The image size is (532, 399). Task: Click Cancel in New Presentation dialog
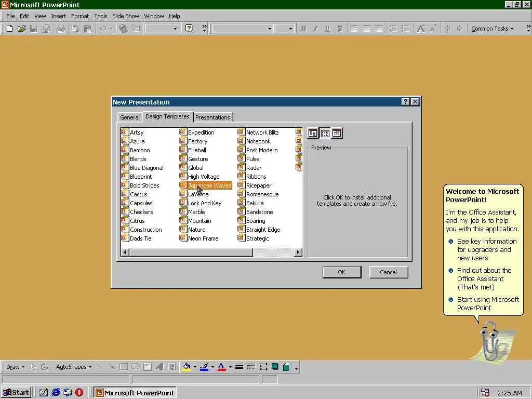click(388, 272)
